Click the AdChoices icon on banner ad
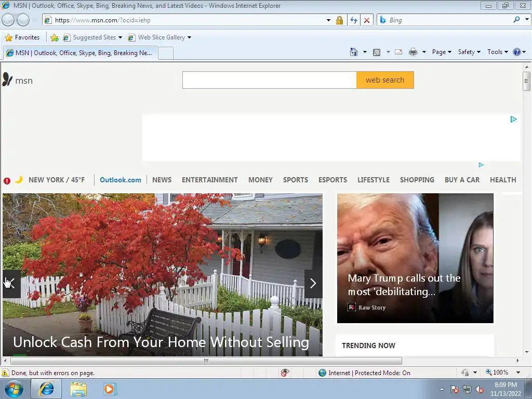 pos(513,119)
